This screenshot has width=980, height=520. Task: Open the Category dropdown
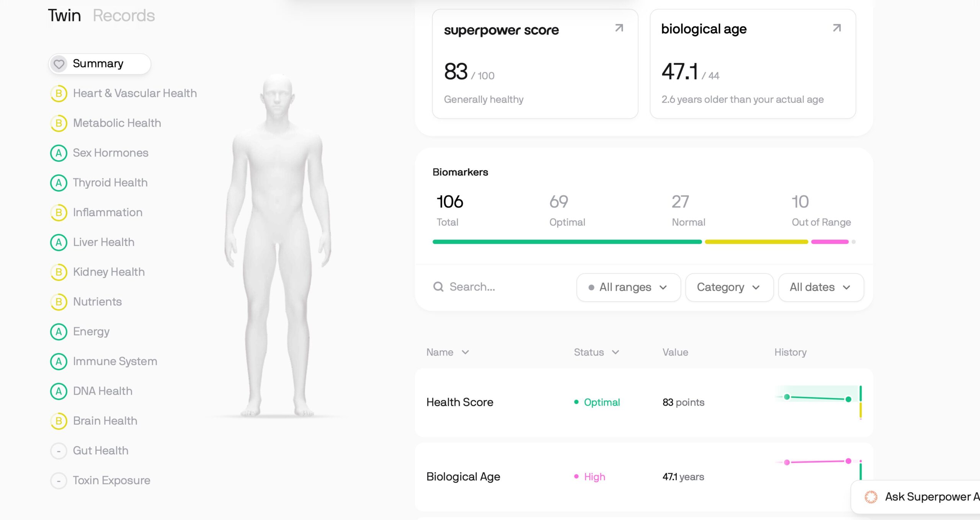tap(729, 287)
